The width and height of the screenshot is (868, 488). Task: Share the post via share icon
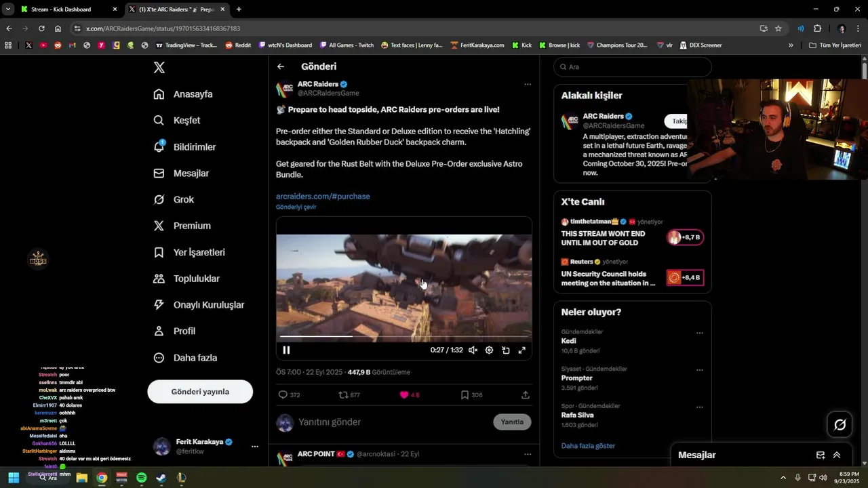click(x=525, y=395)
